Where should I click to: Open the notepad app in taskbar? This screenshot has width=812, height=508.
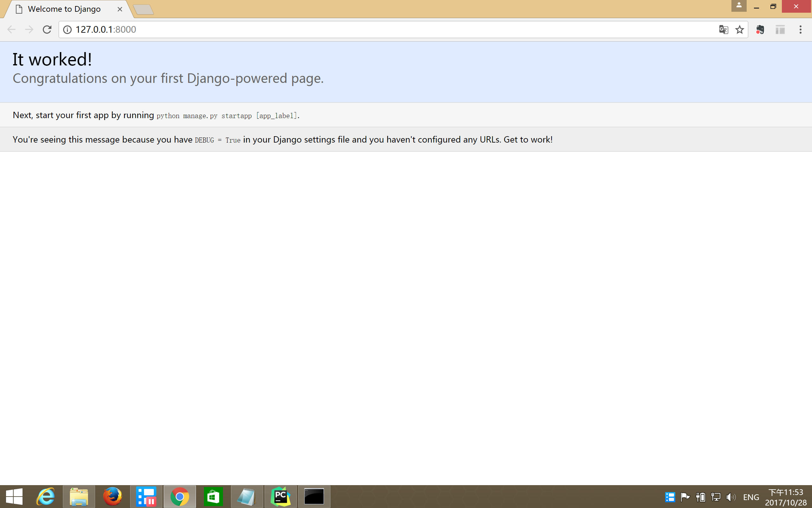[247, 497]
